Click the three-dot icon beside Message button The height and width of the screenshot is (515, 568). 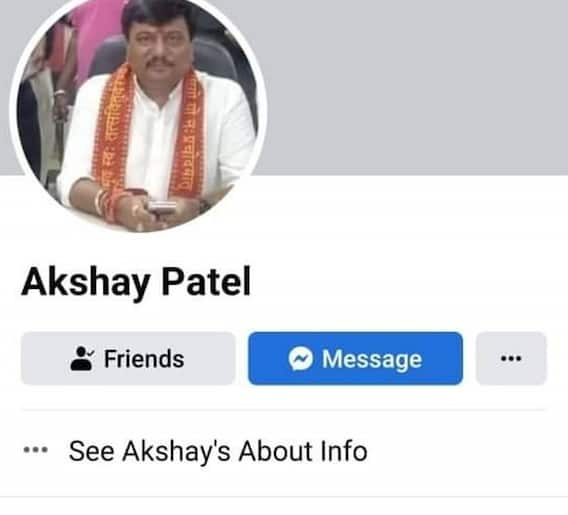(x=511, y=359)
